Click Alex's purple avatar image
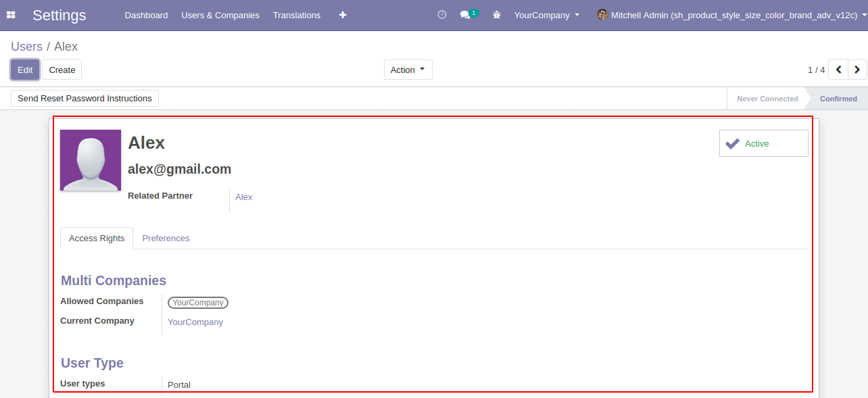Screen dimensions: 868x398 [91, 160]
